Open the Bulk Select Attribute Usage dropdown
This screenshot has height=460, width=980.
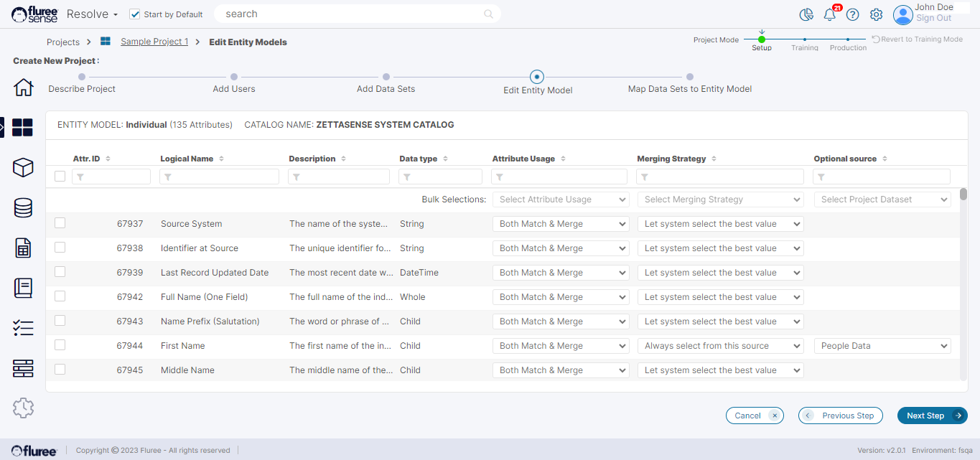561,200
